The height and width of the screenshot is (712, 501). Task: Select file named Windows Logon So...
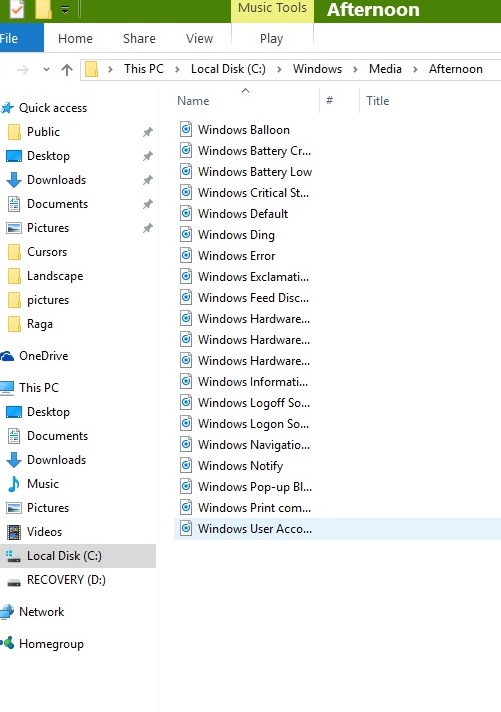coord(253,424)
